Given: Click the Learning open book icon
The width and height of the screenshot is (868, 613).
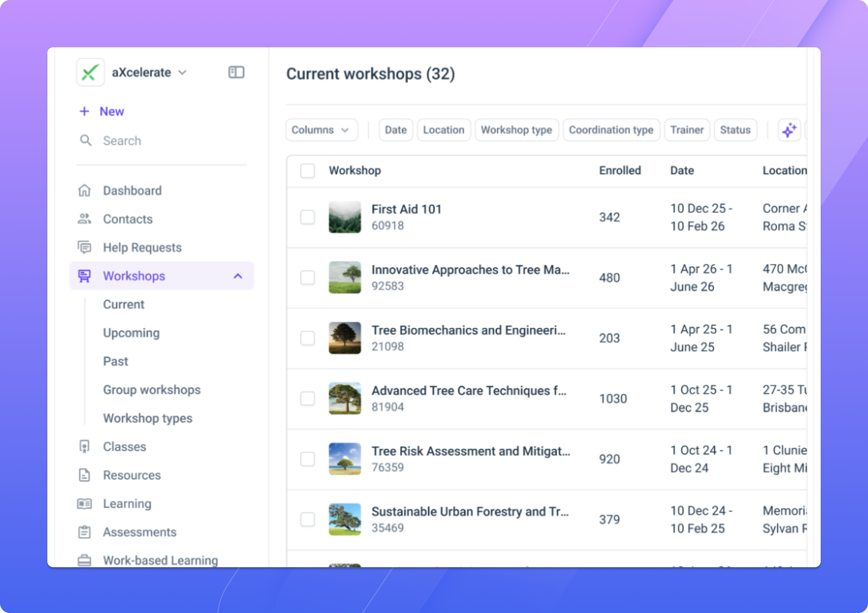Looking at the screenshot, I should coord(84,503).
